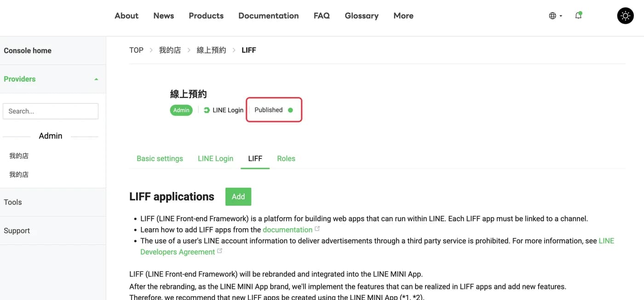
Task: Open the language globe icon
Action: click(552, 16)
